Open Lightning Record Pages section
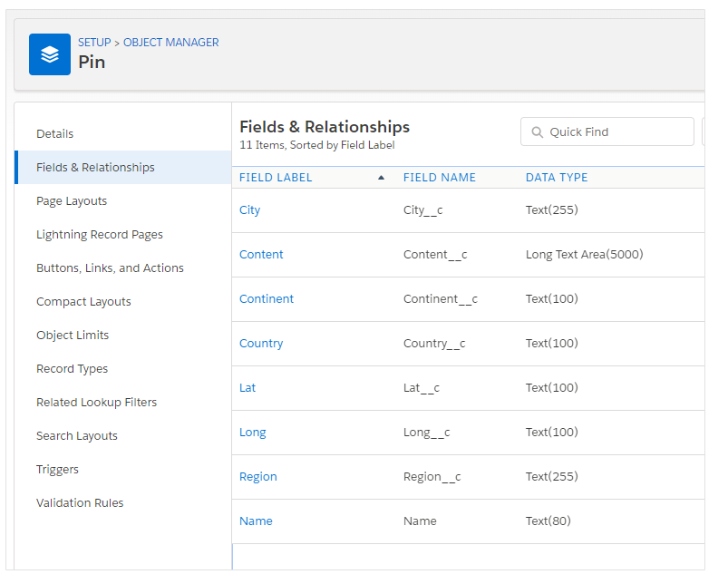 pos(100,235)
